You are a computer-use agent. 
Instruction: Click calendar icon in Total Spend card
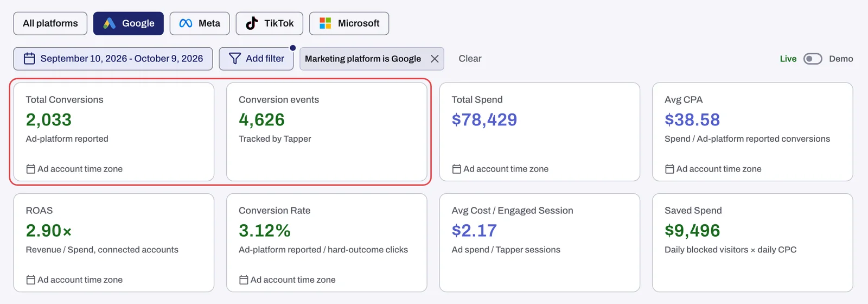(x=457, y=169)
